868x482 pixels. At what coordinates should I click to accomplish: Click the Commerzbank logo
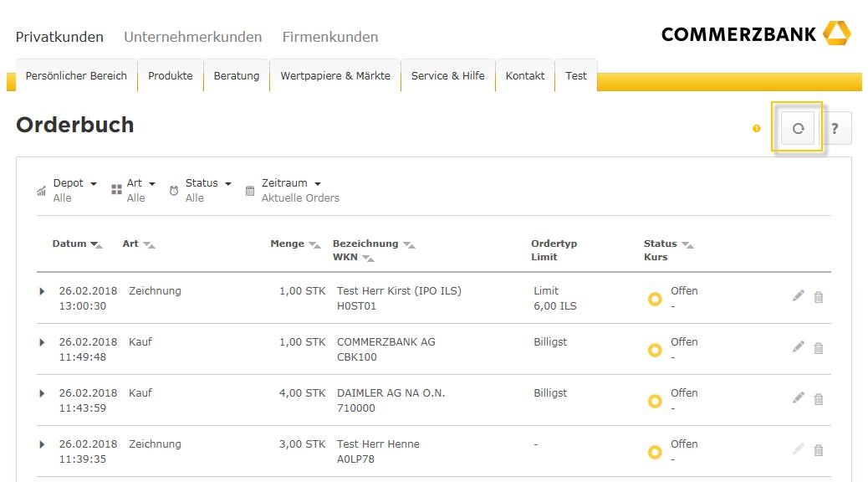click(x=755, y=34)
